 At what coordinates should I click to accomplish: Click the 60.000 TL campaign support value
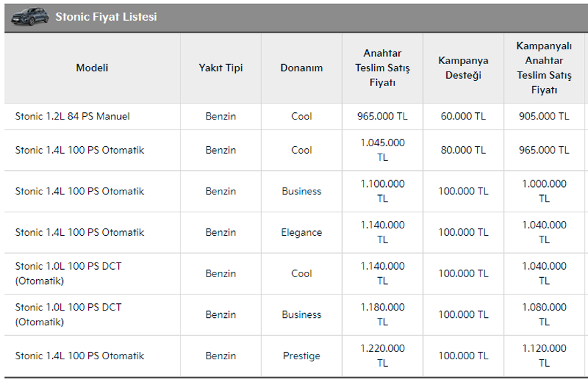(463, 116)
